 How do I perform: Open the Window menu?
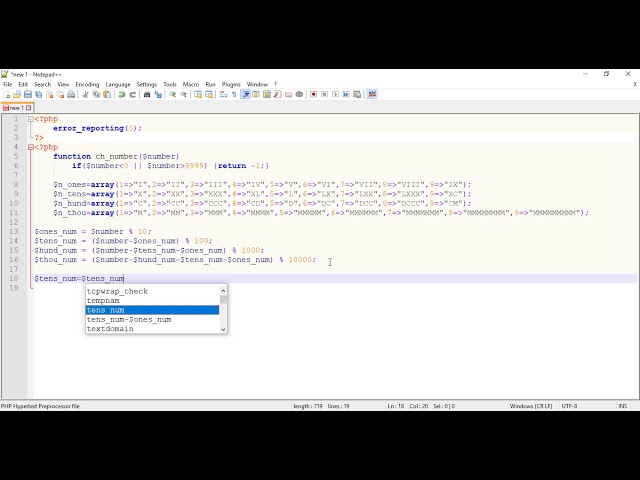[x=257, y=84]
